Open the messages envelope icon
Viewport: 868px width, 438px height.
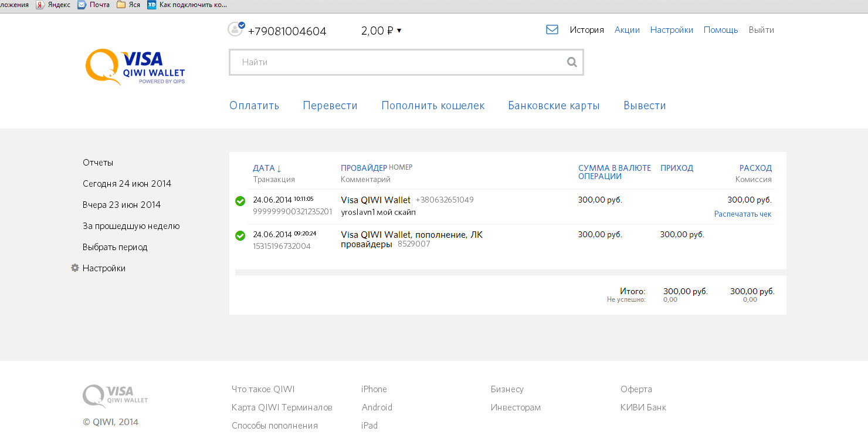(552, 29)
